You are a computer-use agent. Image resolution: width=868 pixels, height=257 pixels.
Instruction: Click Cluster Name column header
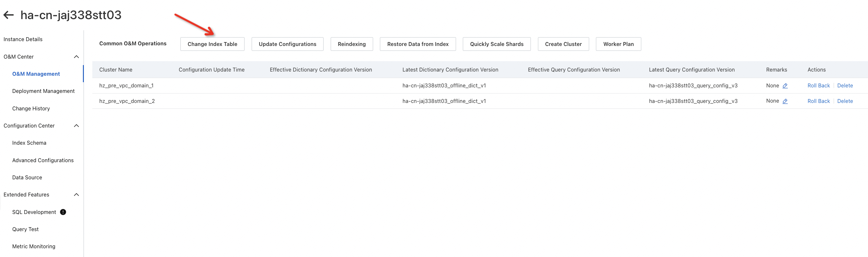[x=116, y=70]
